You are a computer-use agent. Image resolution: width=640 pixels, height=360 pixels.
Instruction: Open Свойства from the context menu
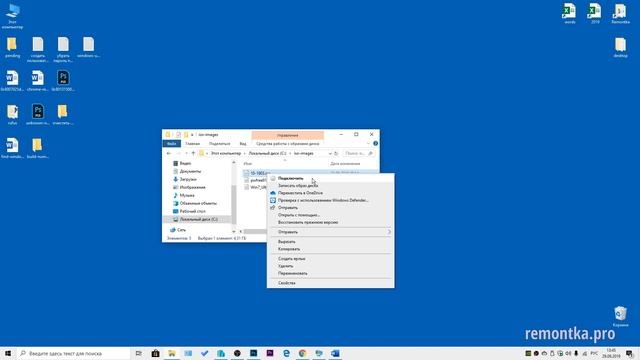(x=287, y=283)
